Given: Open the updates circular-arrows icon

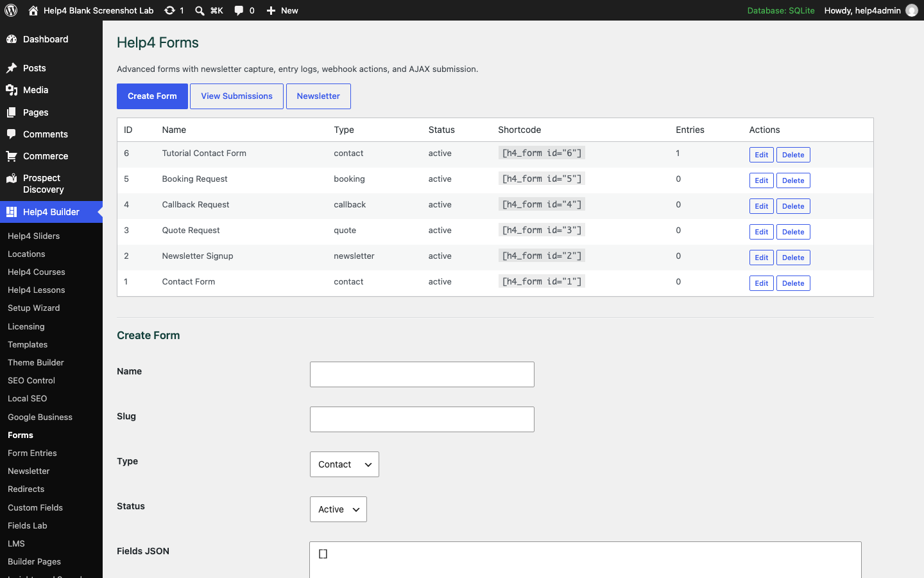Looking at the screenshot, I should coord(169,10).
